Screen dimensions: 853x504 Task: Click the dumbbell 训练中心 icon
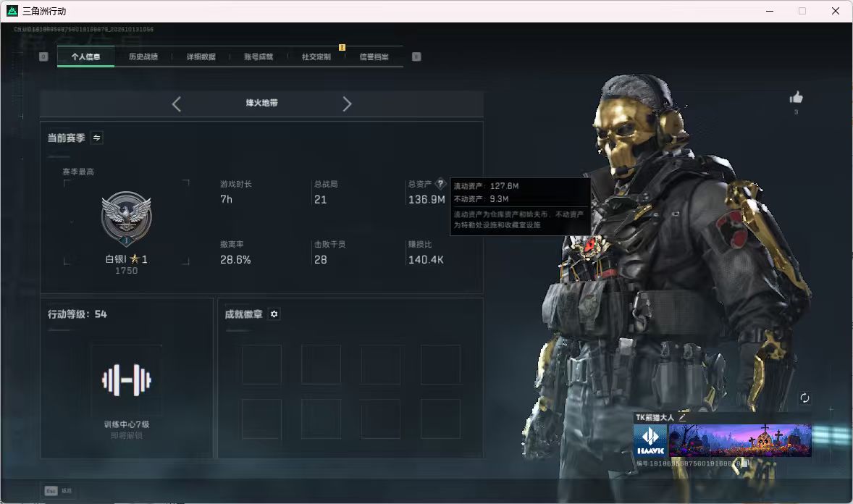point(126,380)
